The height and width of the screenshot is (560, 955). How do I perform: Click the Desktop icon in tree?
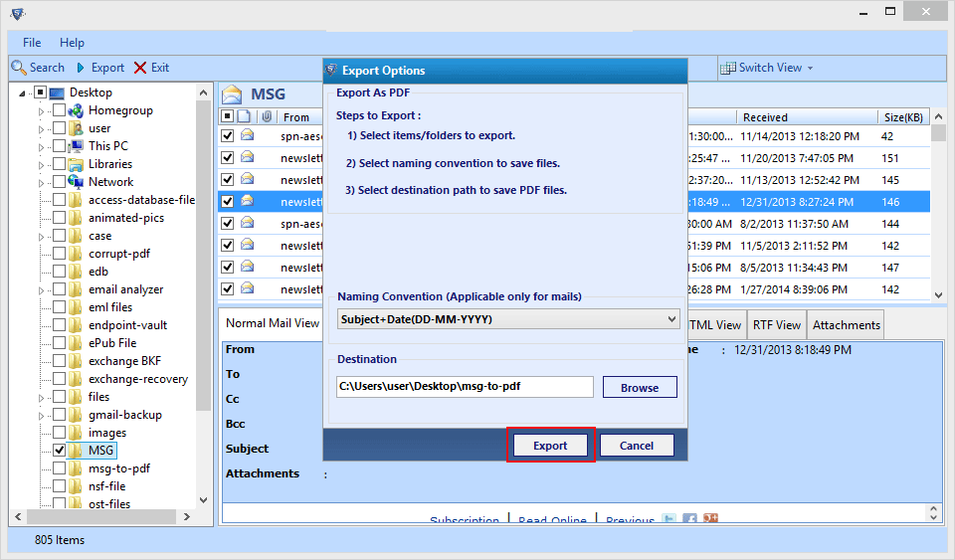pyautogui.click(x=57, y=93)
